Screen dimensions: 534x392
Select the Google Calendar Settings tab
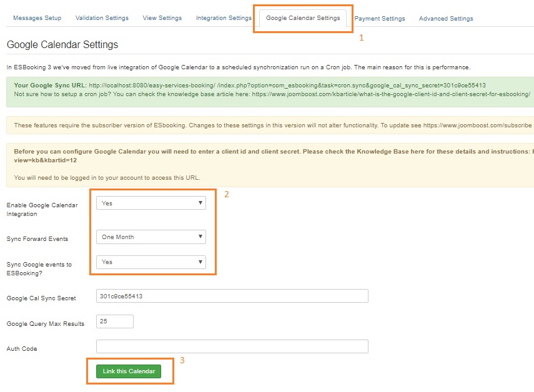(x=302, y=18)
